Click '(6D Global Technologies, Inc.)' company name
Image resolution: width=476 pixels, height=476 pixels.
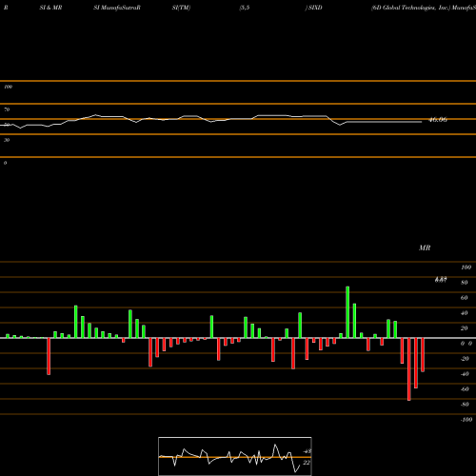click(x=411, y=8)
